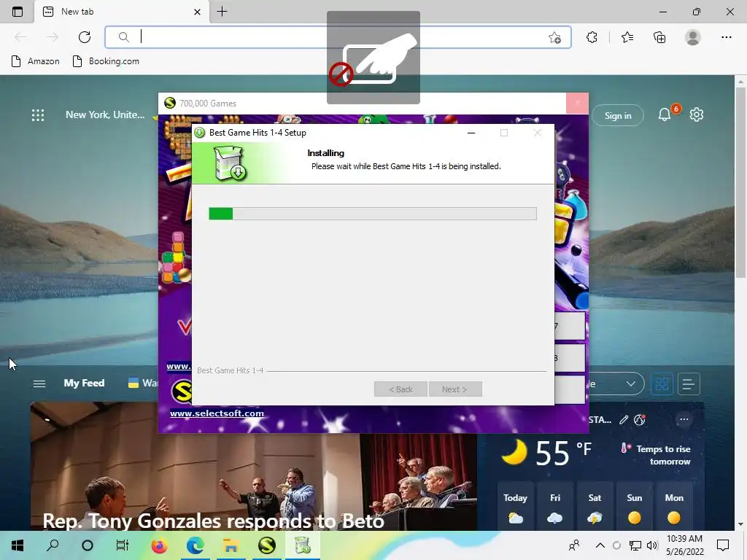
Task: Select Sun forecast in weather card
Action: (x=634, y=507)
